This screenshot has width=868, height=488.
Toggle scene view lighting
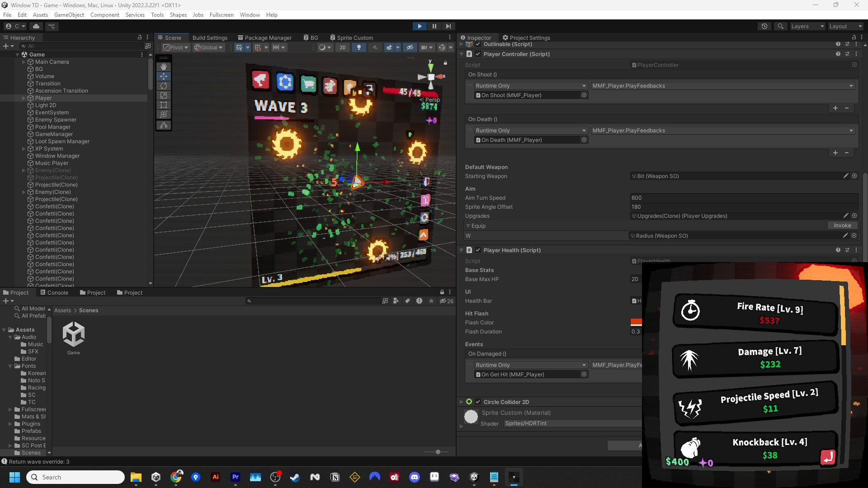[x=359, y=47]
